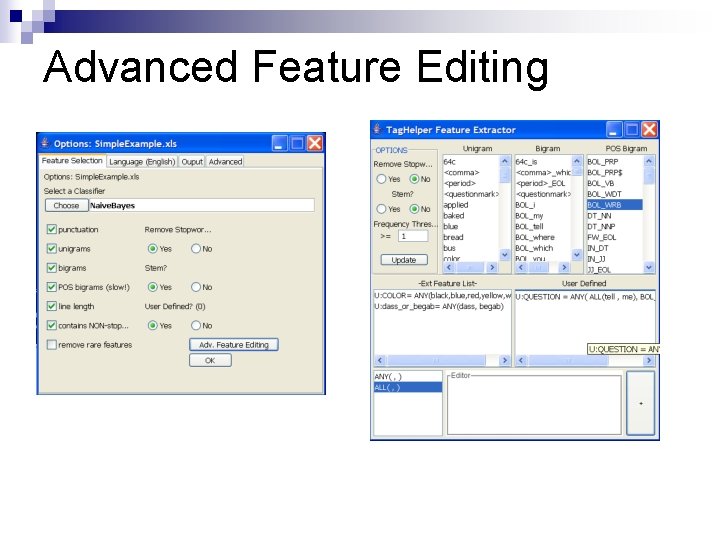This screenshot has height=540, width=720.
Task: Enable remove rare features checkbox
Action: click(x=51, y=345)
